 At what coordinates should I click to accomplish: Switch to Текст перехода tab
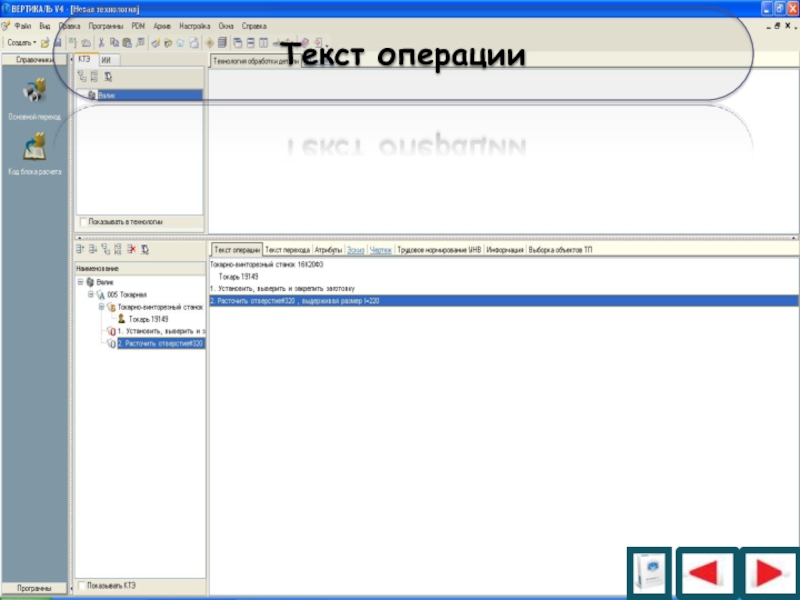pos(287,249)
